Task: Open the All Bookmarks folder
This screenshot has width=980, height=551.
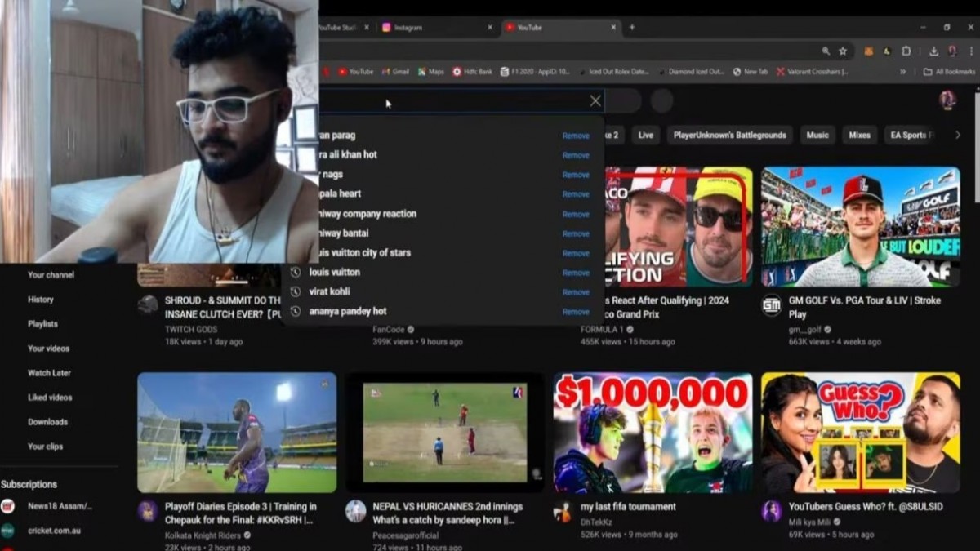Action: point(949,72)
